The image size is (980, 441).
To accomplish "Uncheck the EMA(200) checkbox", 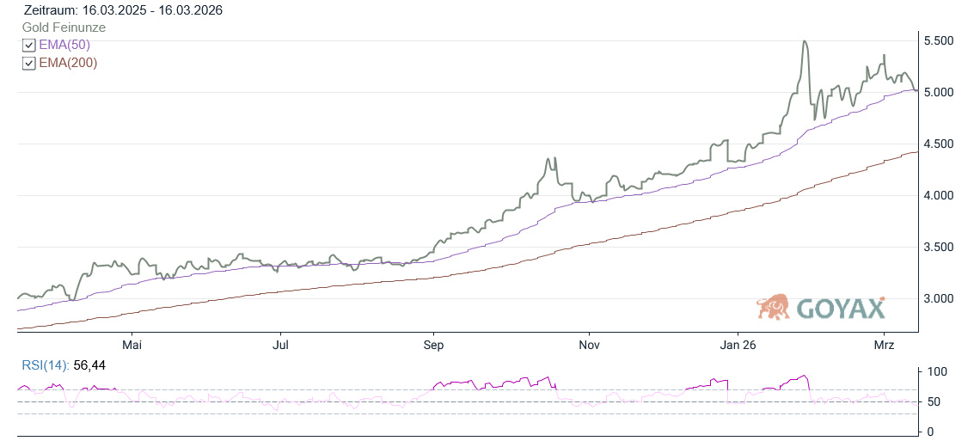I will click(29, 64).
